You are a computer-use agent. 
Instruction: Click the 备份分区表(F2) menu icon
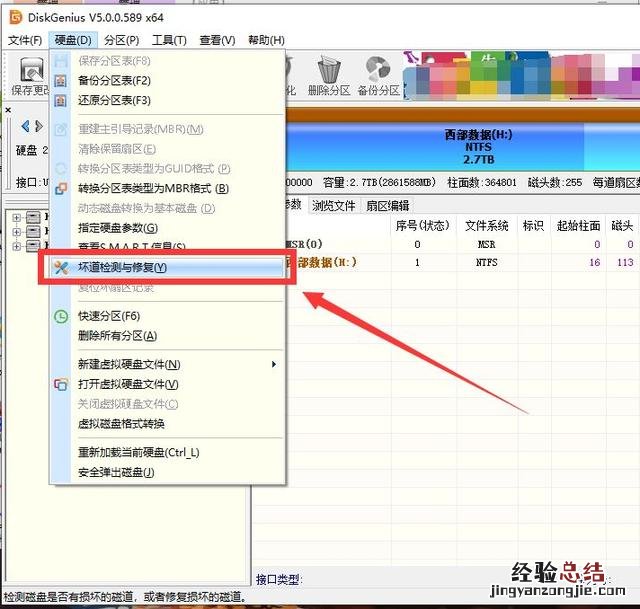click(x=61, y=80)
